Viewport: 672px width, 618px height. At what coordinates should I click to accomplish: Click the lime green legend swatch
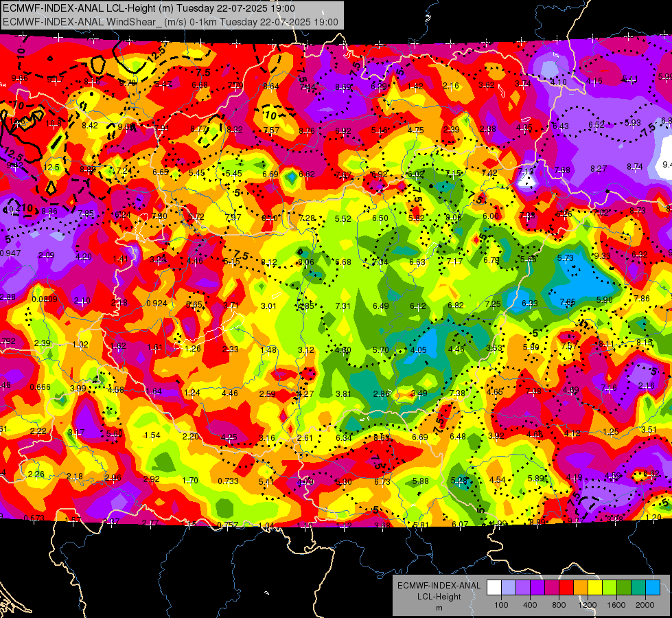click(x=609, y=587)
